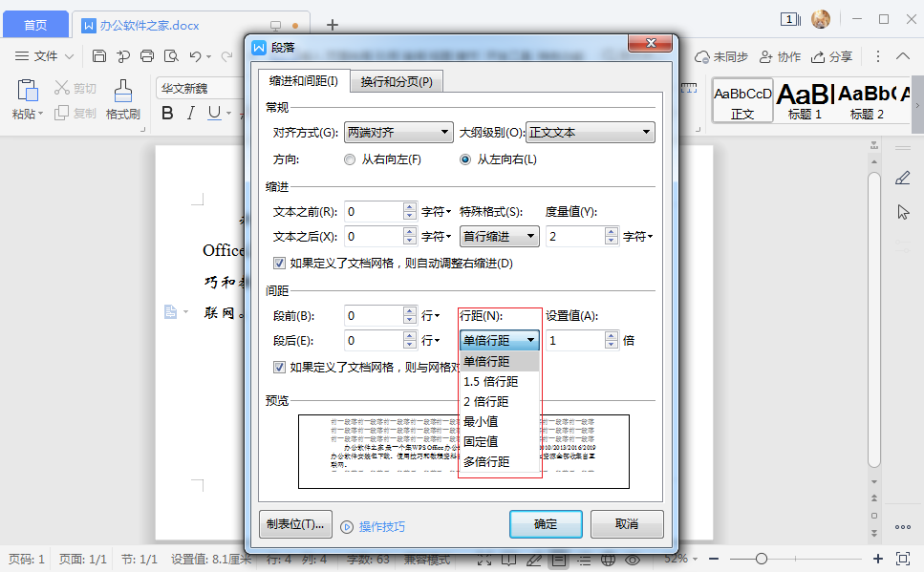The width and height of the screenshot is (924, 572).
Task: Open the 文件 menu
Action: point(44,56)
